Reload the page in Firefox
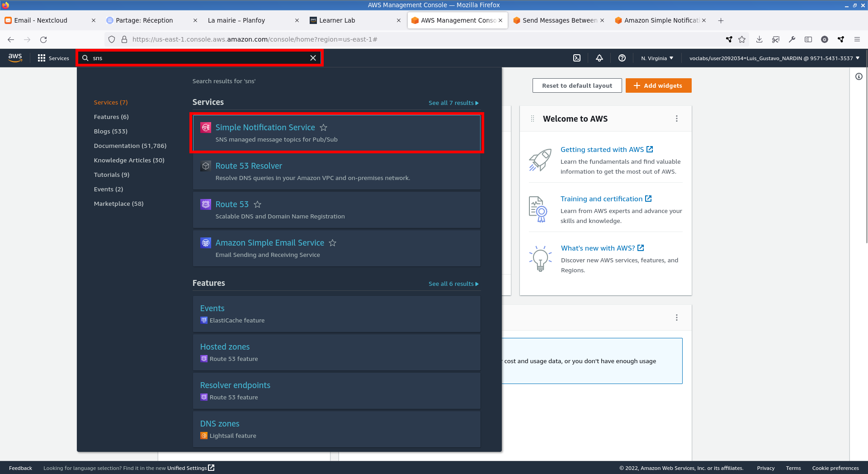 tap(43, 39)
